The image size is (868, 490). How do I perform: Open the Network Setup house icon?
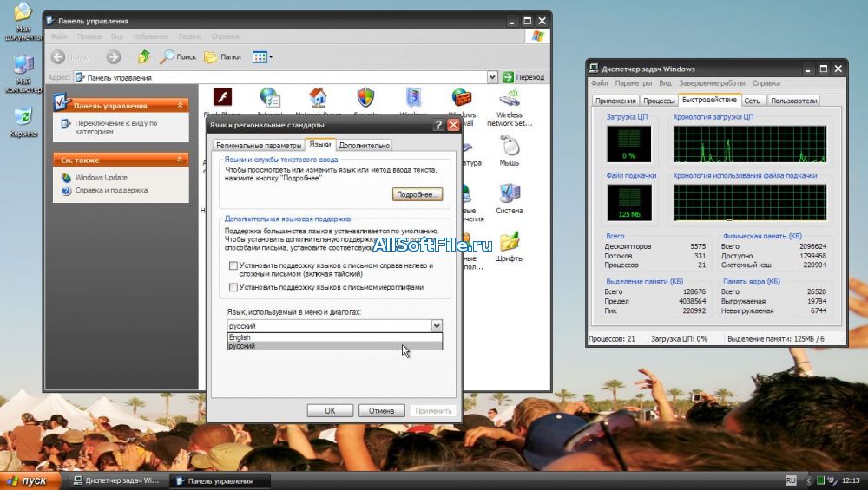pos(318,97)
